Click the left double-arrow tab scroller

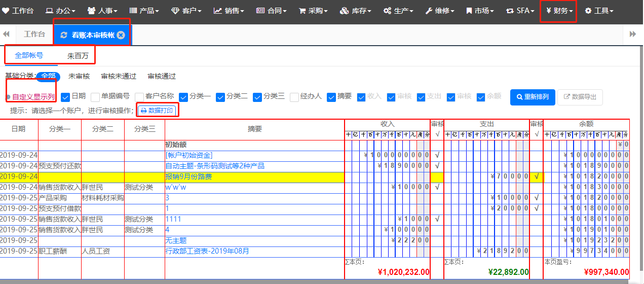7,34
